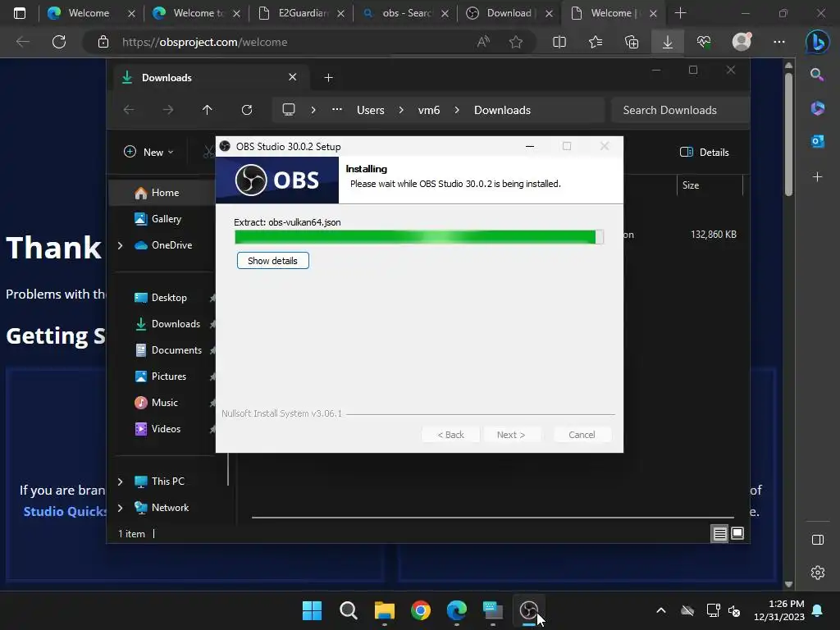Click the Search Downloads field
The image size is (840, 630).
pyautogui.click(x=679, y=110)
